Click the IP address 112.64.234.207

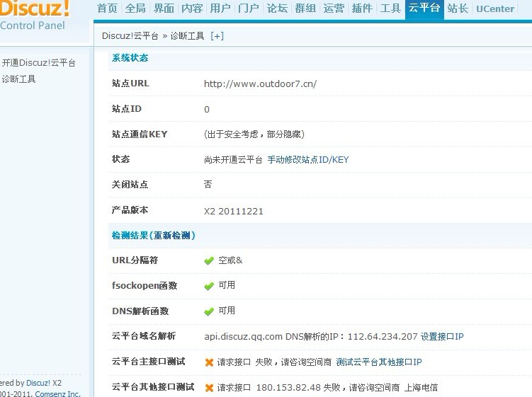click(x=383, y=337)
